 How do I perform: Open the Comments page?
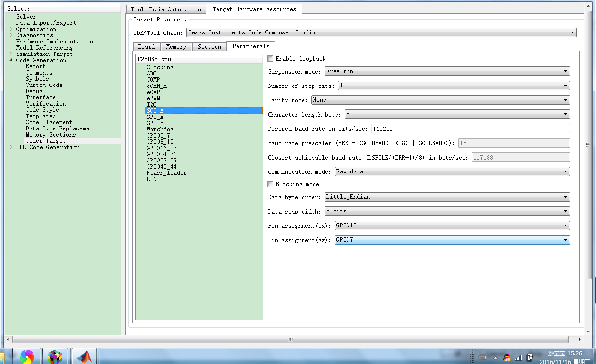click(x=39, y=73)
